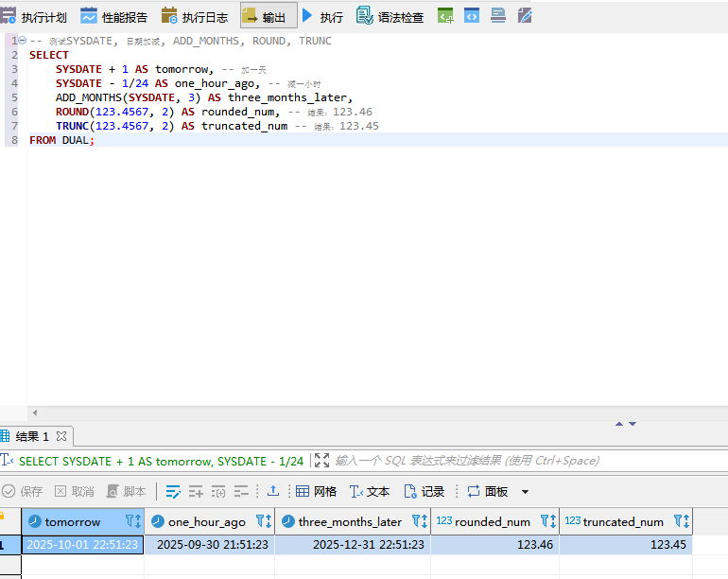Image resolution: width=728 pixels, height=579 pixels.
Task: Switch to 文本 text view
Action: click(x=370, y=491)
